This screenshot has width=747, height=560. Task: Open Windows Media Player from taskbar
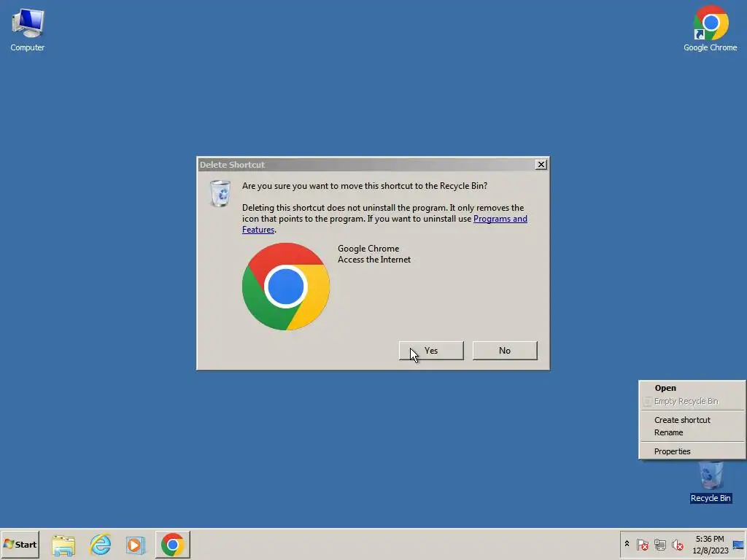point(135,545)
